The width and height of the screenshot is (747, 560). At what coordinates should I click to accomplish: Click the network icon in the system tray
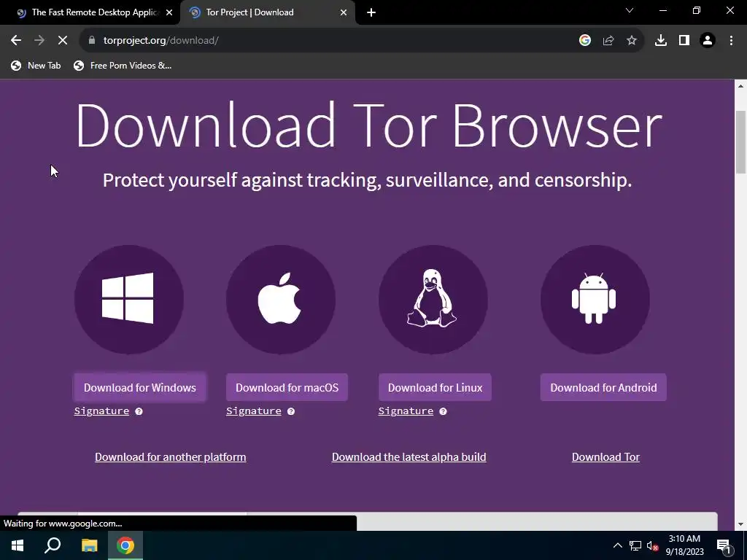point(635,545)
